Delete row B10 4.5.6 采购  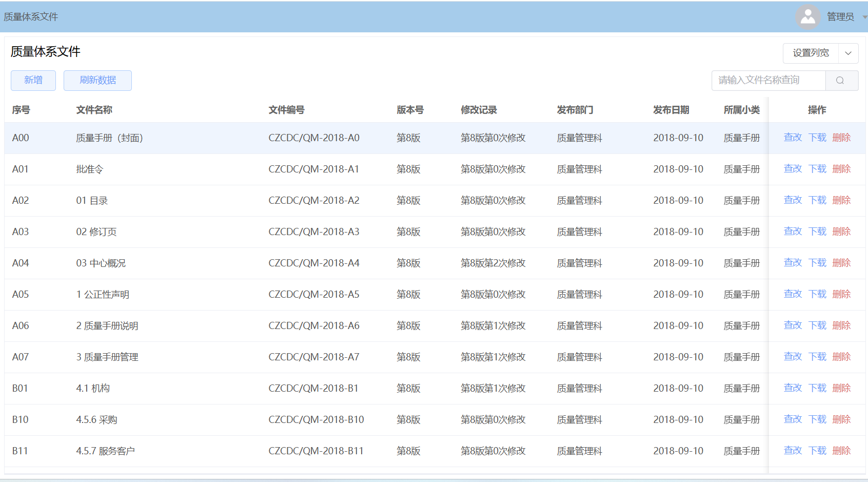841,419
